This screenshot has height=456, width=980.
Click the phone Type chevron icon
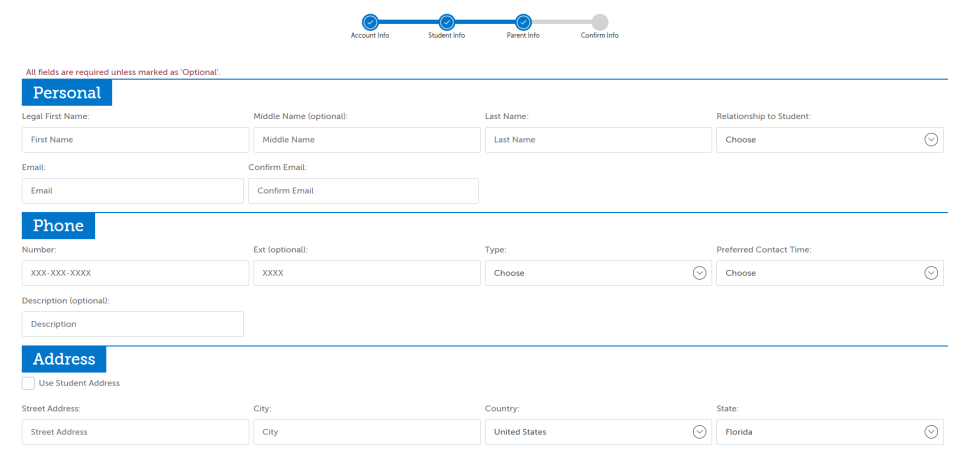click(x=699, y=273)
